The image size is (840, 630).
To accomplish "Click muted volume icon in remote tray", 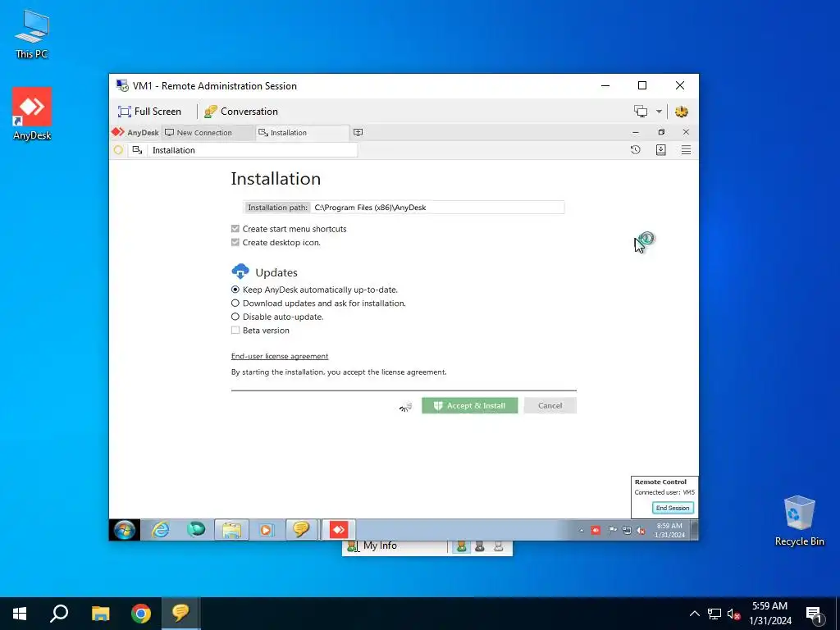I will point(641,531).
